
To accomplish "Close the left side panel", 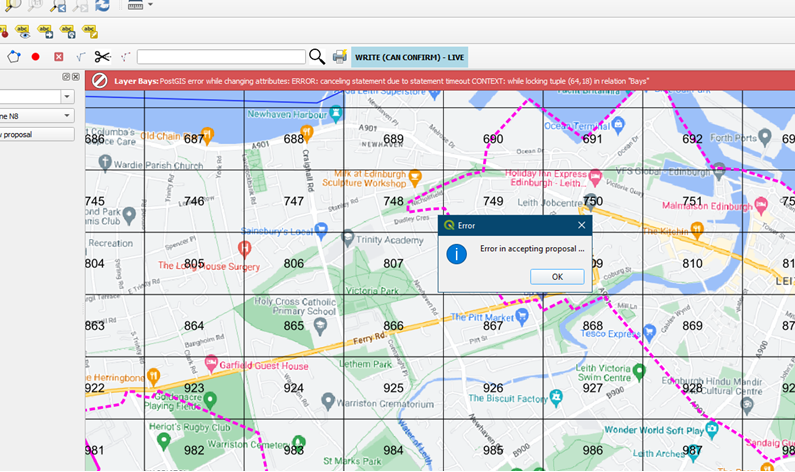I will [x=76, y=77].
